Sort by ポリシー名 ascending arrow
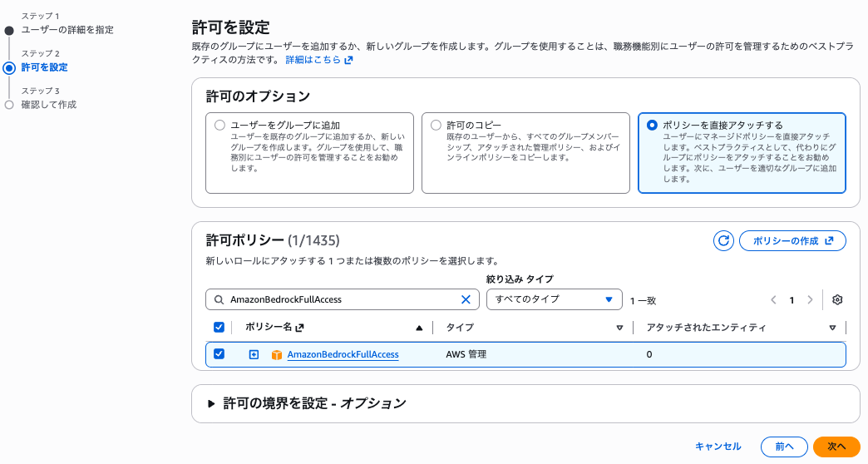The width and height of the screenshot is (868, 464). (x=419, y=328)
